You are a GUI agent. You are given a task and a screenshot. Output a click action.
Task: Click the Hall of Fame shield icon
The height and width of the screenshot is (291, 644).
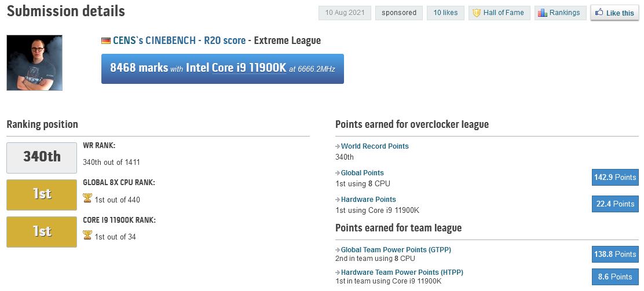coord(477,13)
